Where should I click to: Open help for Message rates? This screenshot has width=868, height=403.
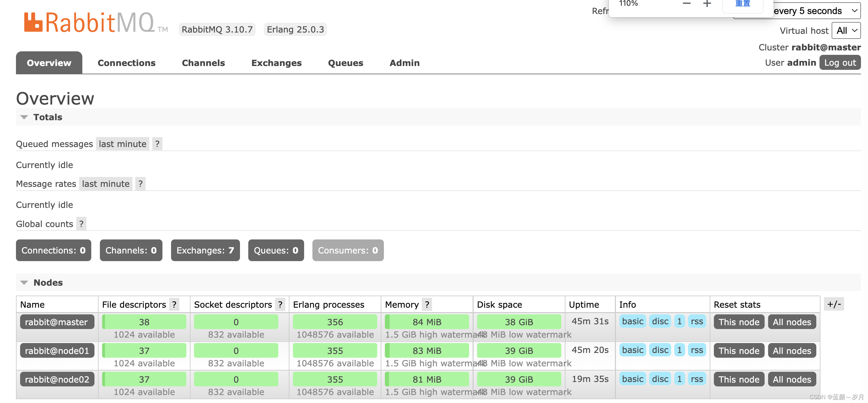click(x=140, y=184)
